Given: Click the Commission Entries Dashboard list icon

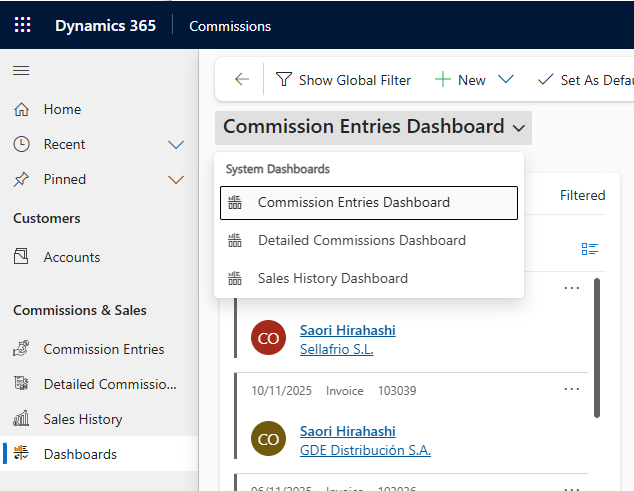Looking at the screenshot, I should 235,202.
